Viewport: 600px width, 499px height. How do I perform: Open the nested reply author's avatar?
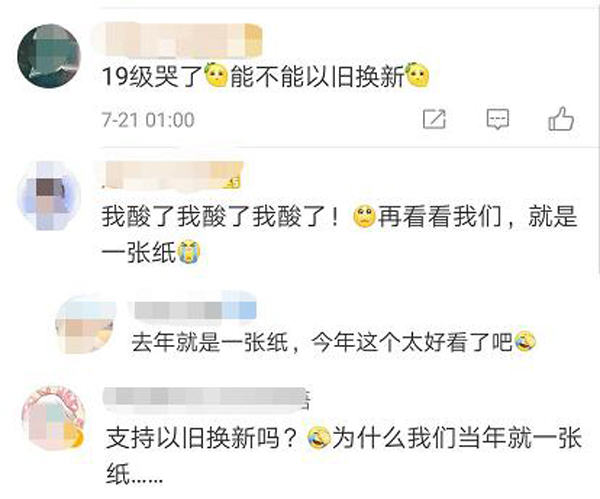(x=86, y=325)
